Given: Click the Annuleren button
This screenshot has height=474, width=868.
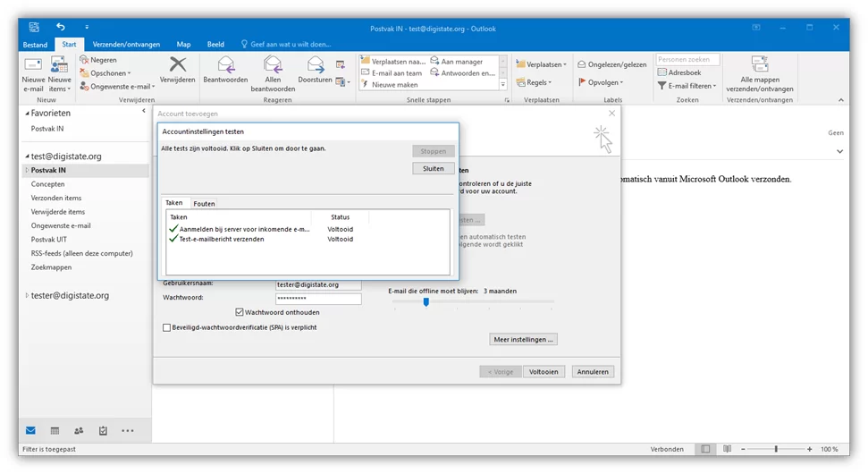Looking at the screenshot, I should 593,371.
